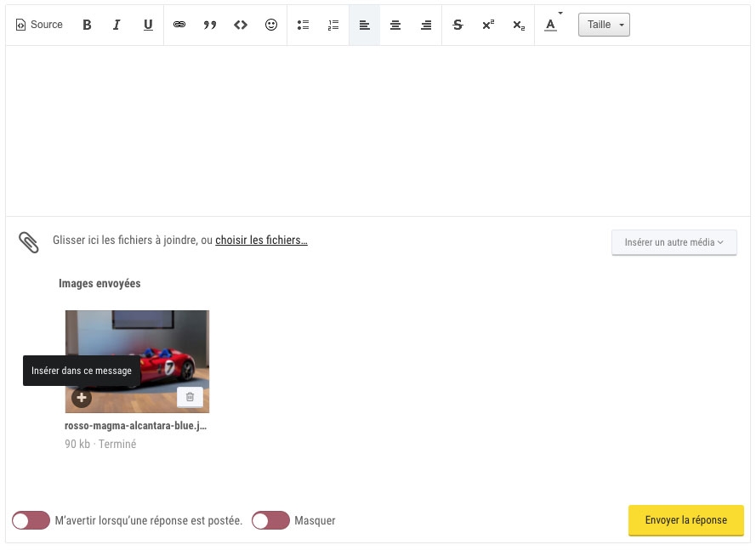Toggle strikethrough formatting
The height and width of the screenshot is (550, 756).
[x=458, y=25]
